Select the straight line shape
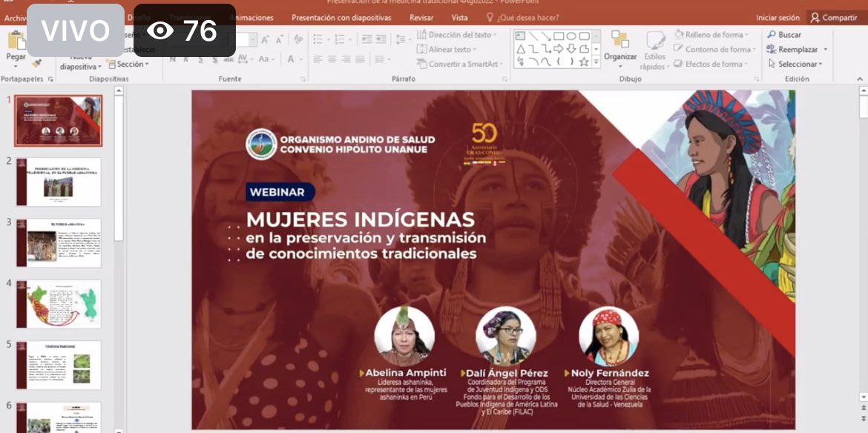The image size is (868, 433). (533, 36)
